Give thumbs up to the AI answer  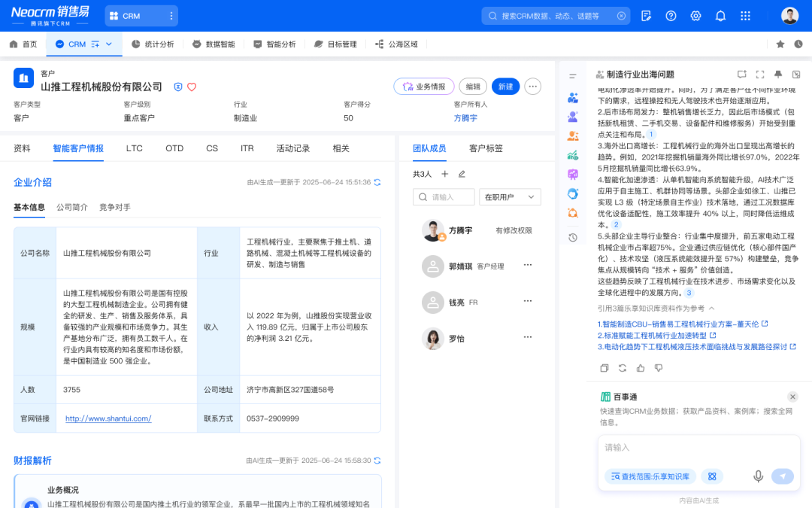[x=641, y=368]
